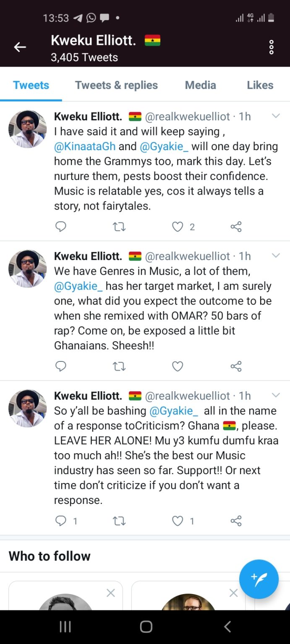Switch to the Media tab
Image resolution: width=290 pixels, height=644 pixels.
point(200,85)
